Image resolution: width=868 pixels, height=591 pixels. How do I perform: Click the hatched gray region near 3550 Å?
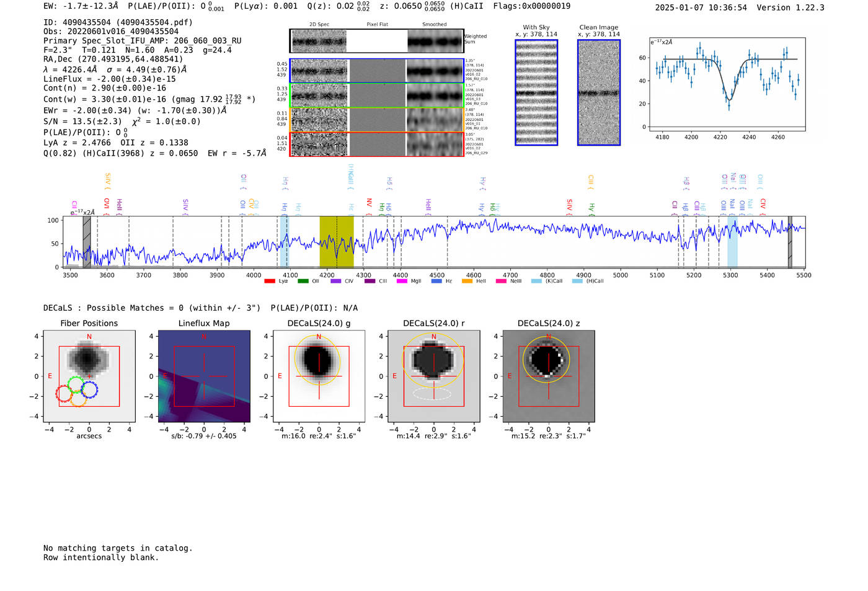[87, 242]
